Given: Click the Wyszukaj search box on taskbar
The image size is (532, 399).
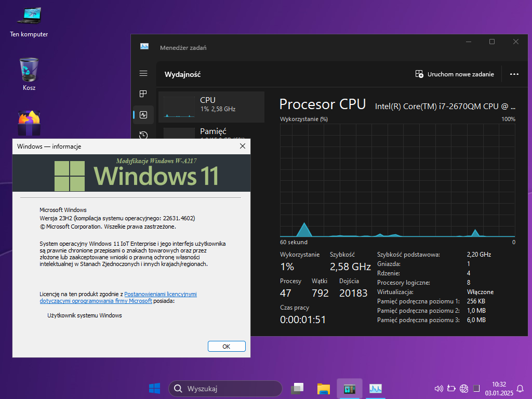Looking at the screenshot, I should click(x=225, y=389).
